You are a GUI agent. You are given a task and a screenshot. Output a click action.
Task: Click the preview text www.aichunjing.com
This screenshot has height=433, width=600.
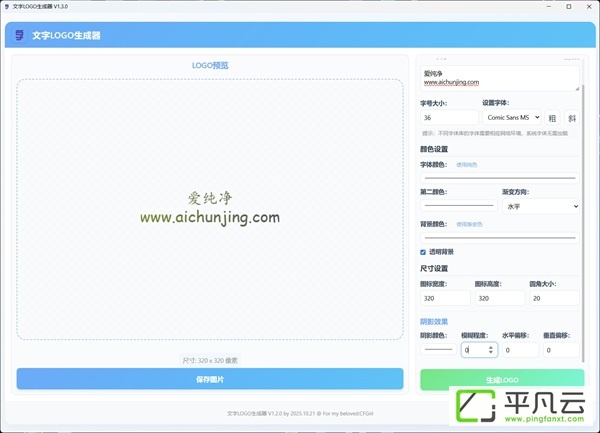tap(210, 218)
